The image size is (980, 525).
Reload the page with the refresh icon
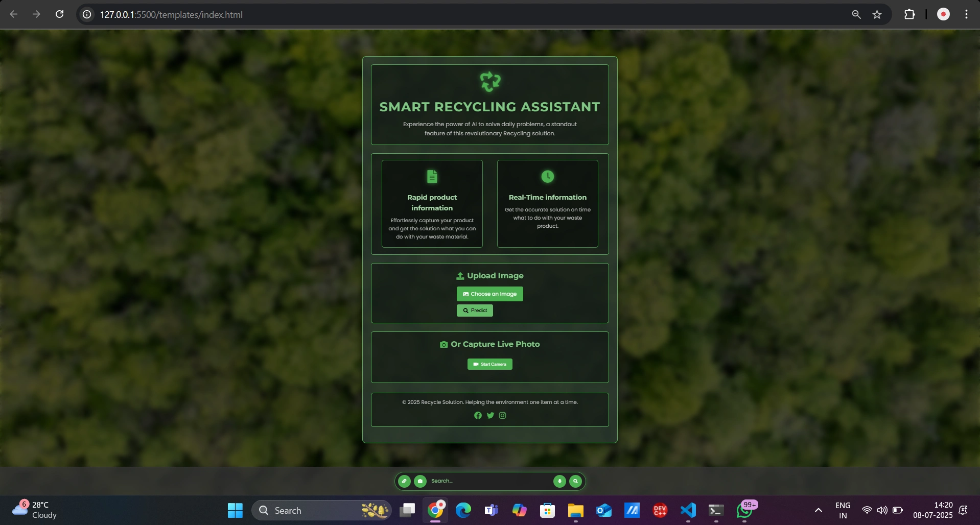[59, 14]
